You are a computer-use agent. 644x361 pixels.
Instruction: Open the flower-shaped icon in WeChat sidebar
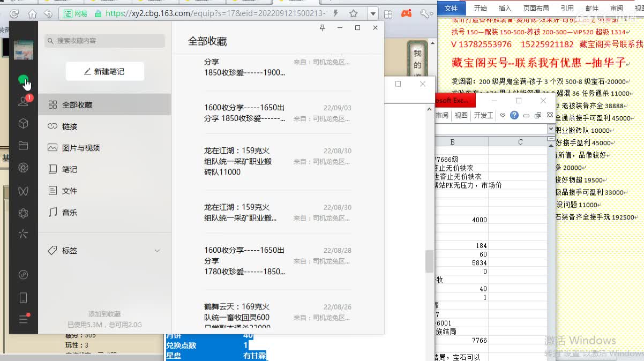(23, 213)
